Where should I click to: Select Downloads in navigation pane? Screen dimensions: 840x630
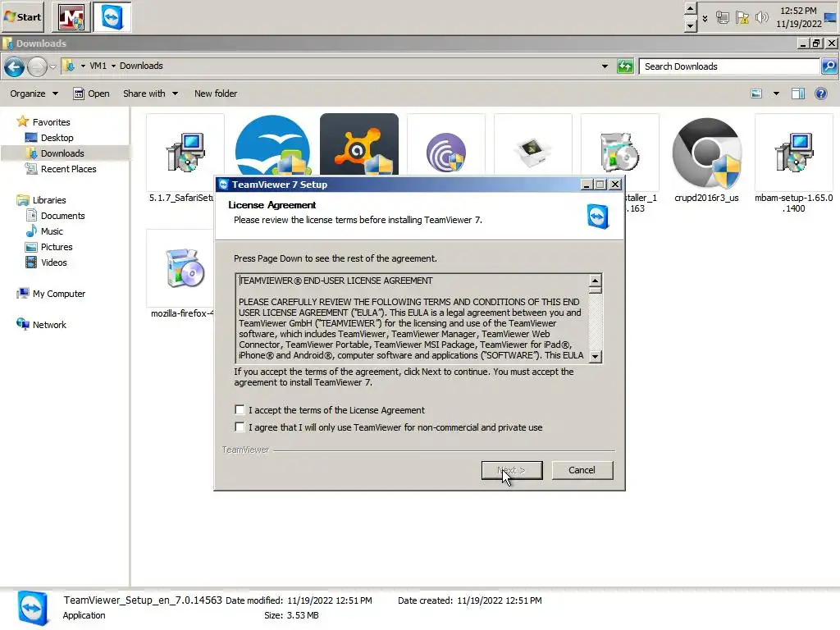coord(55,153)
